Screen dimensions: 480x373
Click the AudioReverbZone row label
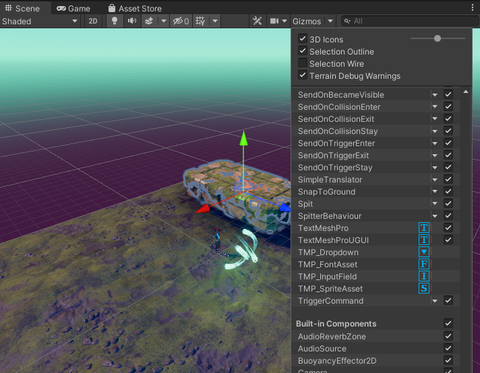[332, 336]
